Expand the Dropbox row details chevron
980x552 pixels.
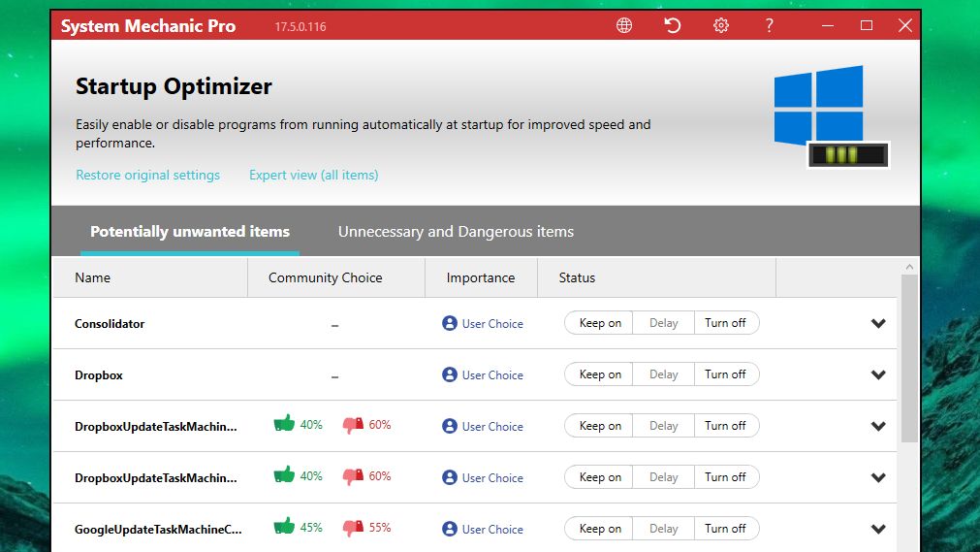[x=878, y=374]
